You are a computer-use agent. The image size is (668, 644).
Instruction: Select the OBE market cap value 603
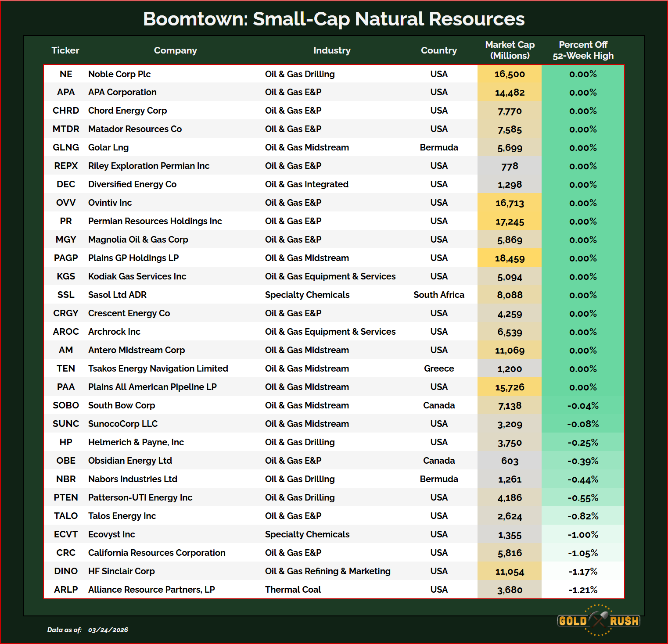point(510,461)
